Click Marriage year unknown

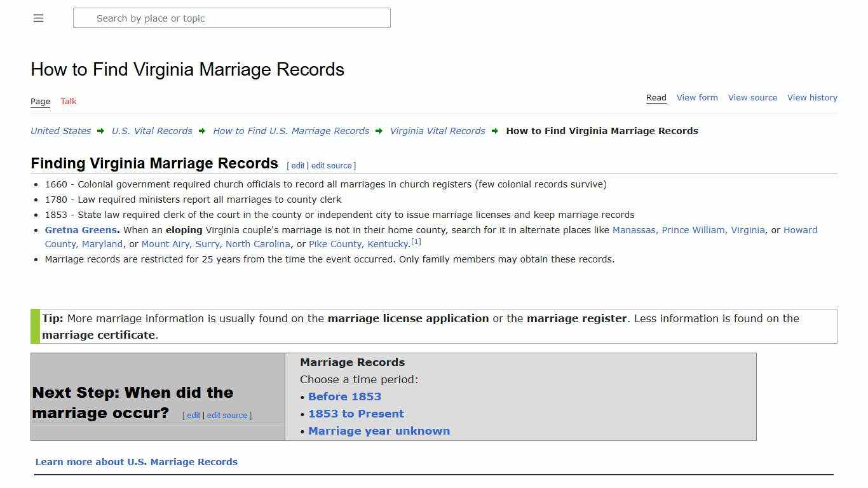(379, 430)
